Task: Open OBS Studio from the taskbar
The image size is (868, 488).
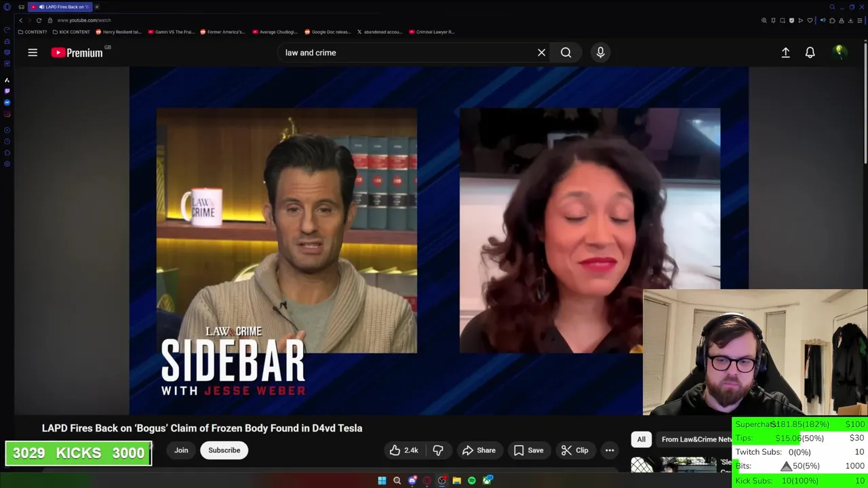Action: (x=442, y=481)
